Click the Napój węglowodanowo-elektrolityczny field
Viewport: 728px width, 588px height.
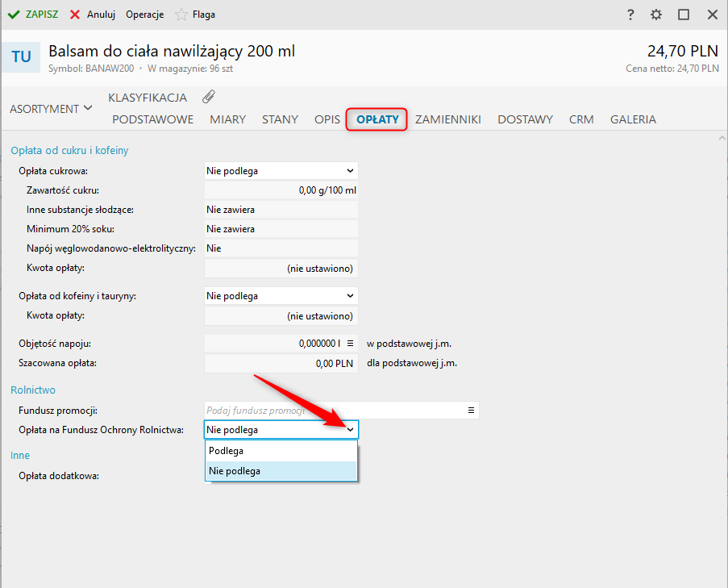[x=281, y=248]
